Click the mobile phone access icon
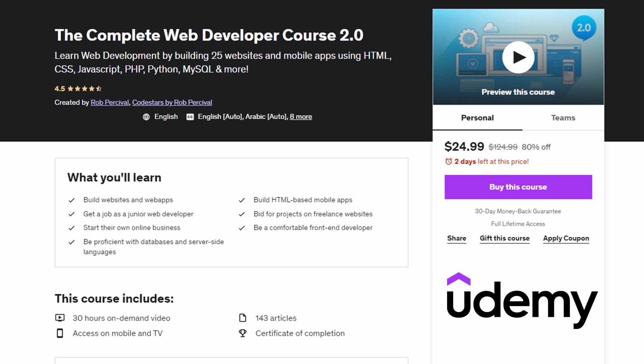 click(60, 333)
